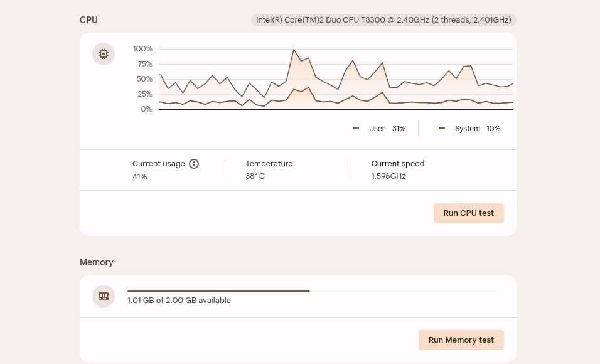The width and height of the screenshot is (600, 364).
Task: Click the 100% label on the chart axis
Action: (x=142, y=49)
